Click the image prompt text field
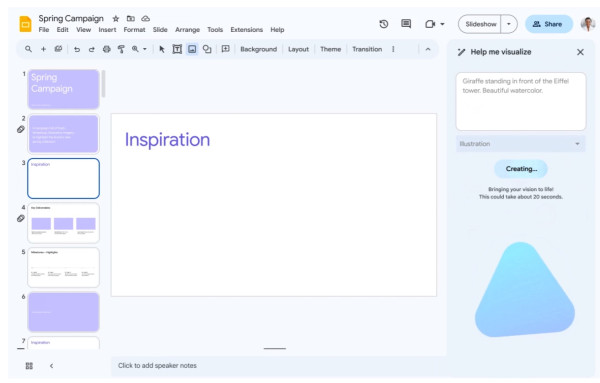 [x=520, y=101]
